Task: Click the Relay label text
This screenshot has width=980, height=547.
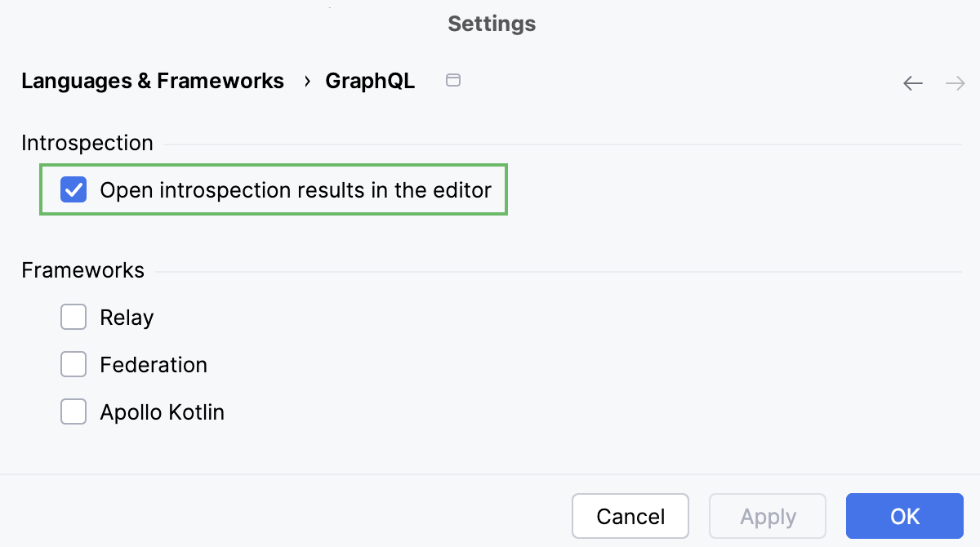Action: tap(127, 318)
